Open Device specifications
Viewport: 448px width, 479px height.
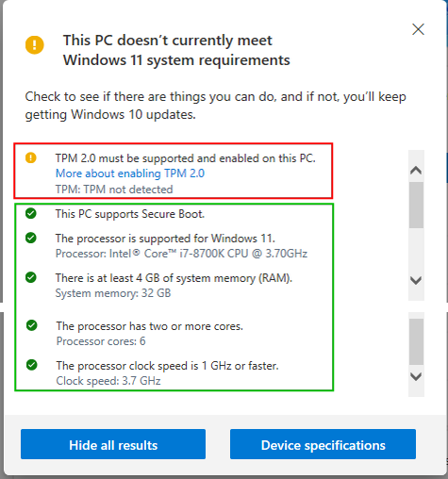(323, 444)
